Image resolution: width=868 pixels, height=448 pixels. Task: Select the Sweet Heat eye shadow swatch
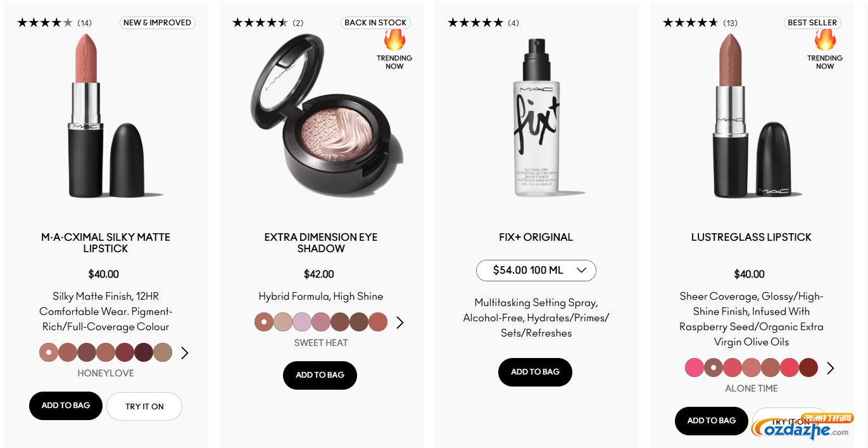click(x=264, y=322)
